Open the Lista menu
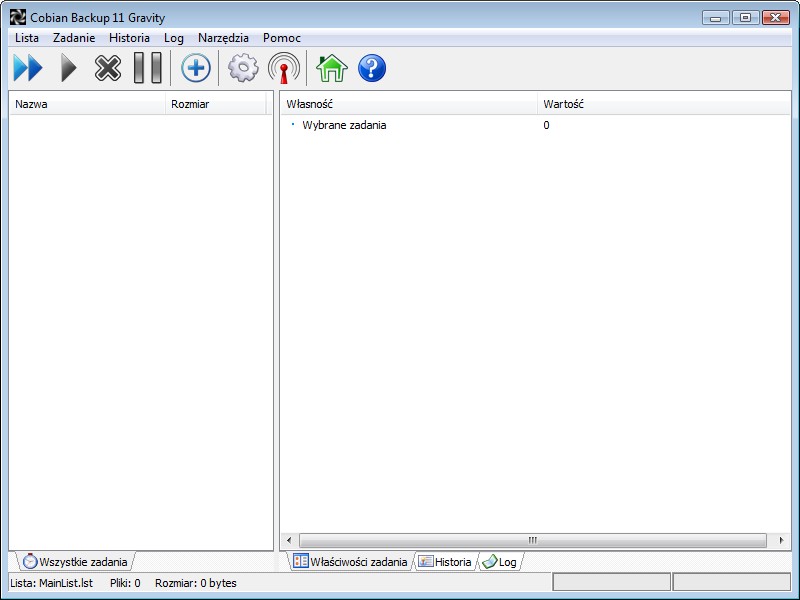This screenshot has width=800, height=600. [x=27, y=38]
